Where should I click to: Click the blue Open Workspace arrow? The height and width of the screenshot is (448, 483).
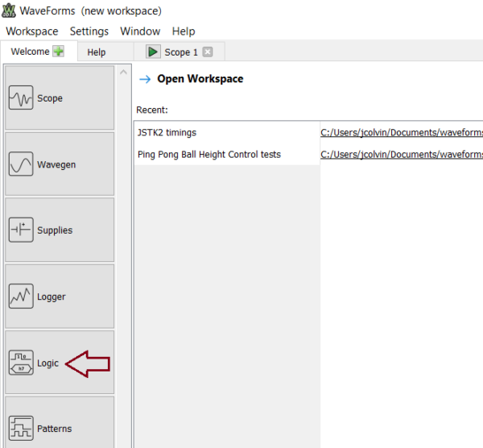(145, 79)
